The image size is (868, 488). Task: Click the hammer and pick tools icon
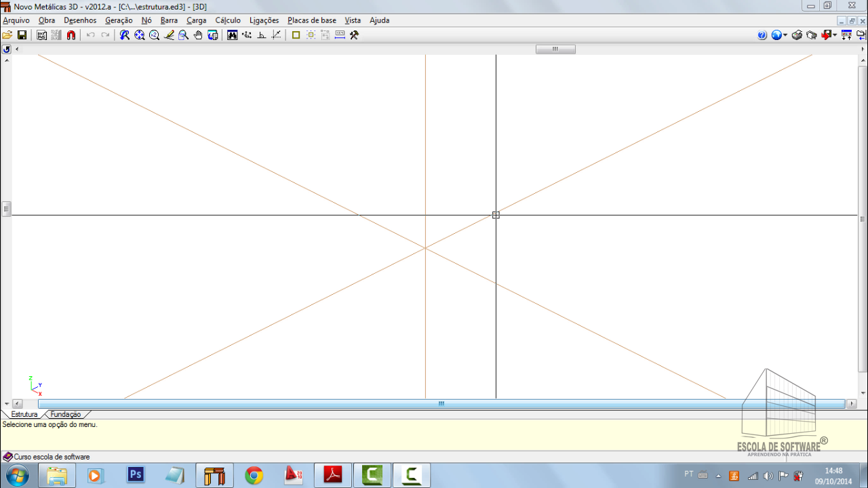[354, 35]
